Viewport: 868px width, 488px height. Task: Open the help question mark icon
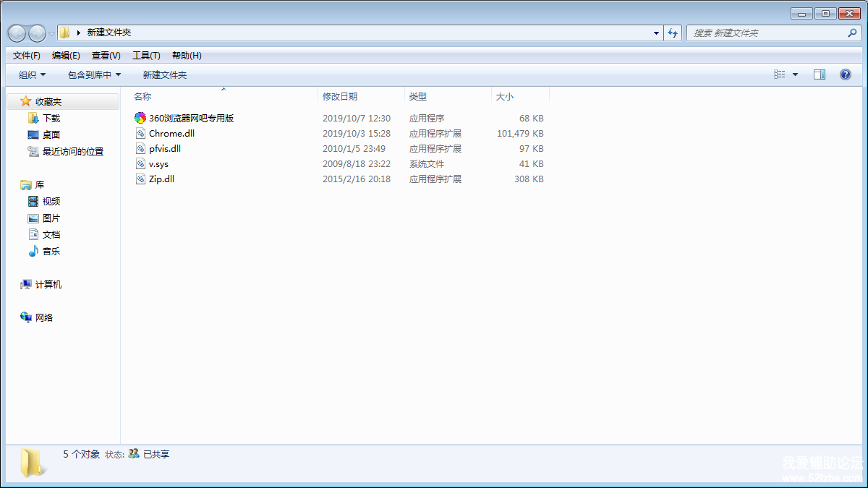[x=845, y=74]
